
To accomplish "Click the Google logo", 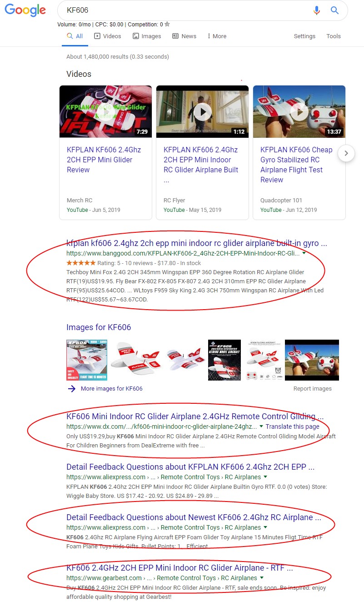I will [25, 10].
